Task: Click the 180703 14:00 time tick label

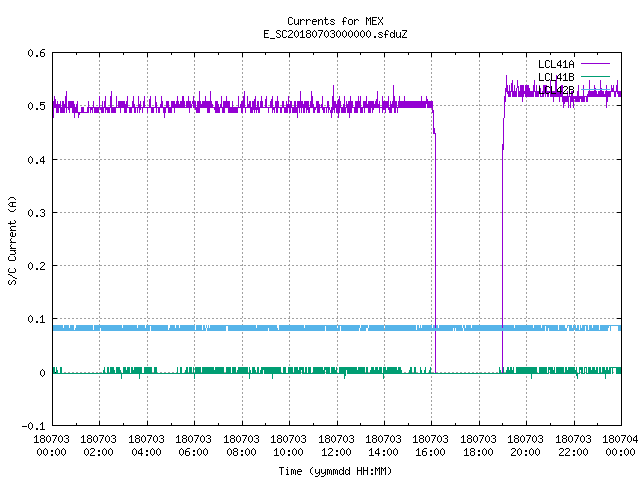Action: point(384,446)
